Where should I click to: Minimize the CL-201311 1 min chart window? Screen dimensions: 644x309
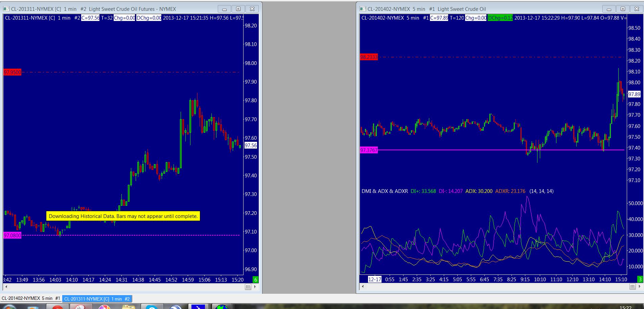click(x=224, y=9)
